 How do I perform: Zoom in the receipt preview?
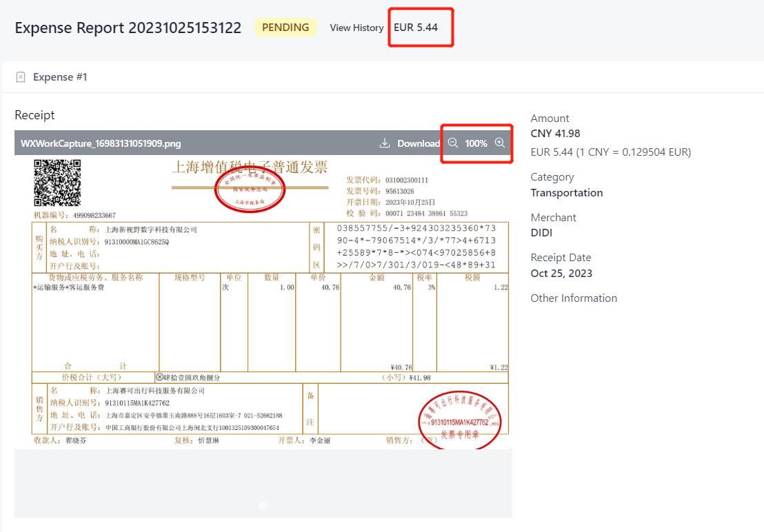point(499,143)
